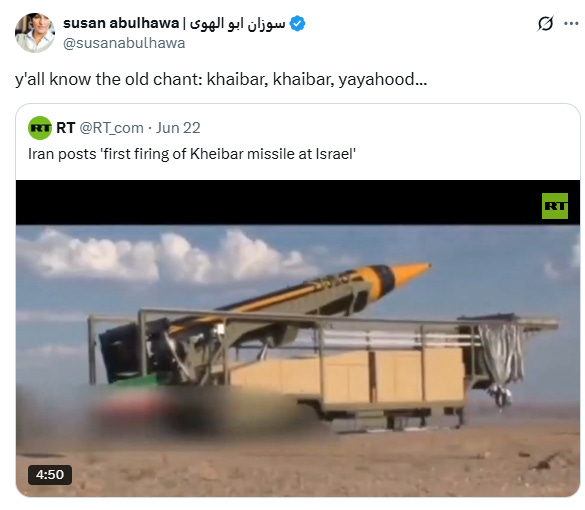
Task: Click the RT account name in quote
Action: (66, 128)
